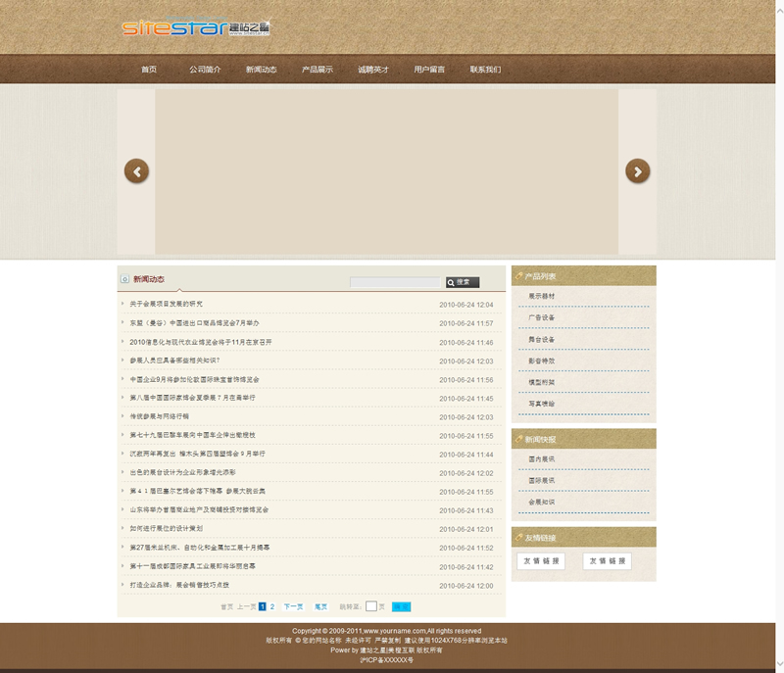Click the SiteStar logo

coord(196,28)
